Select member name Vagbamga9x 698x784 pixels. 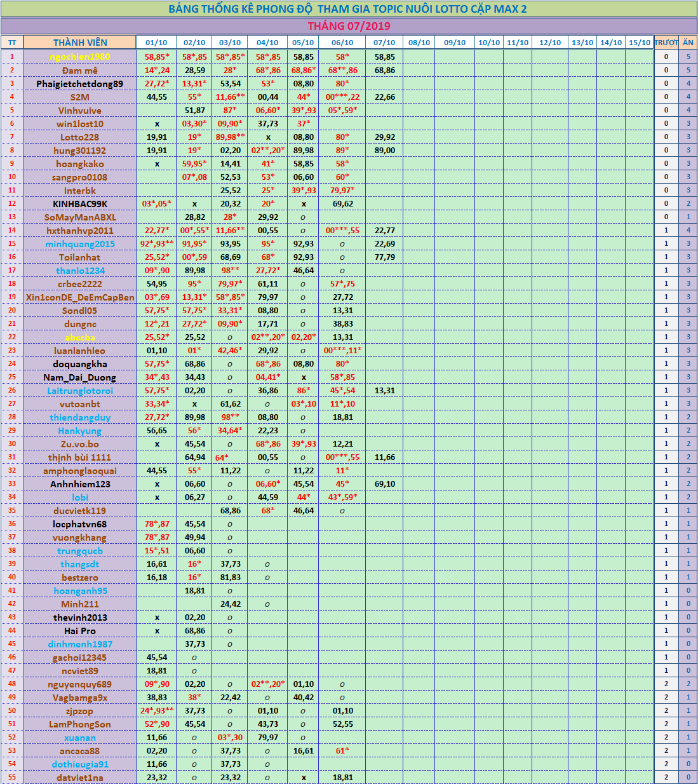(x=80, y=697)
